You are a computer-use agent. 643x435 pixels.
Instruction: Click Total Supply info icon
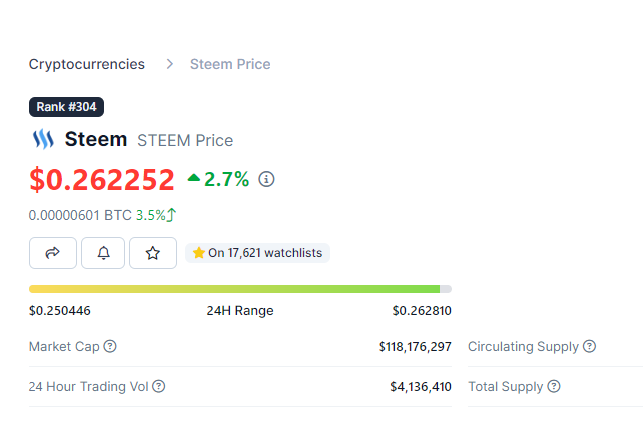(x=554, y=386)
